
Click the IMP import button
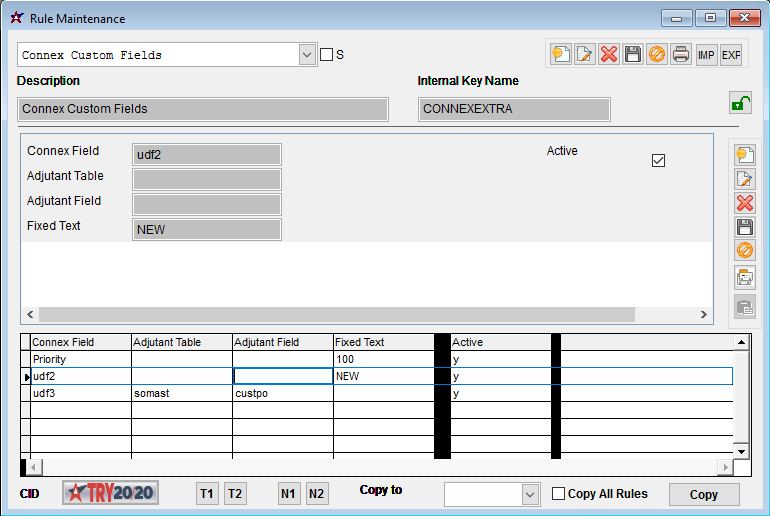[706, 55]
